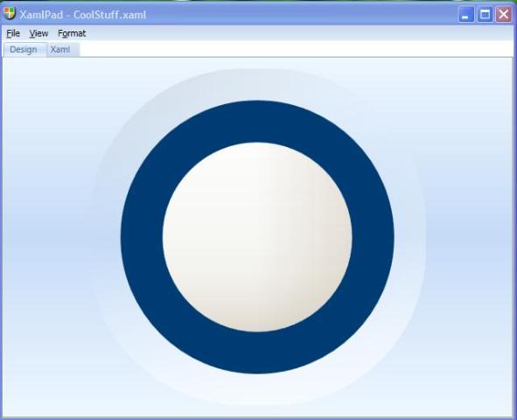The image size is (517, 420).
Task: Select the white sphere in the center
Action: [x=257, y=237]
